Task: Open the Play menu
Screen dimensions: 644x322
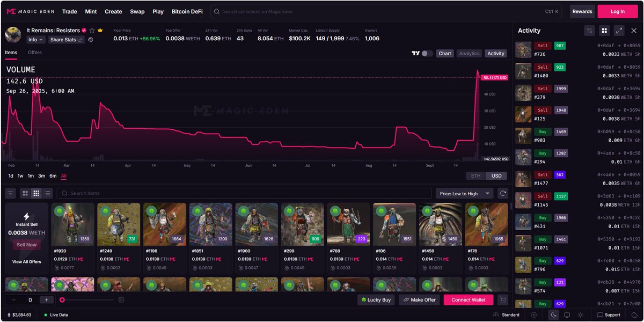Action: [x=158, y=11]
